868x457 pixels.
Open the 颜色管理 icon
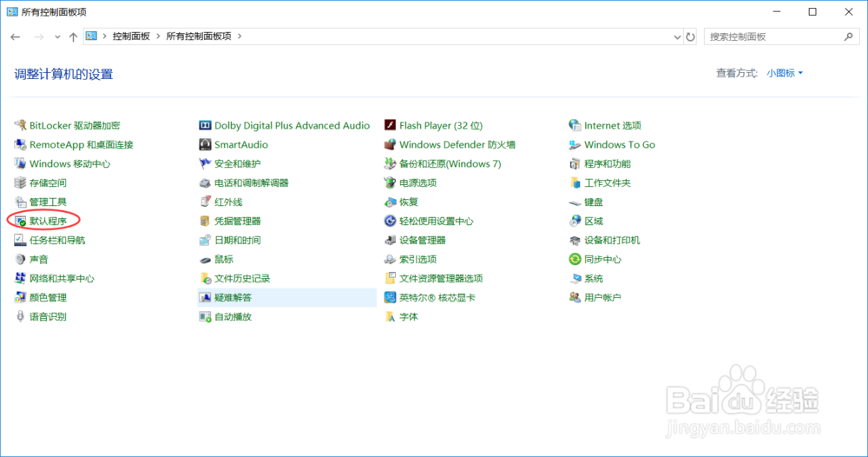coord(21,297)
